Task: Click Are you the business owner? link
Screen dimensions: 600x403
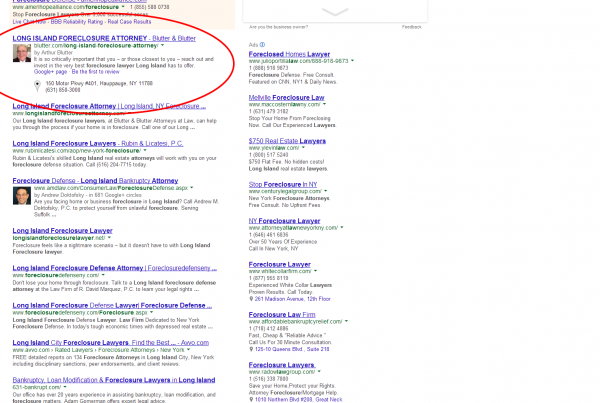Action: click(x=278, y=27)
